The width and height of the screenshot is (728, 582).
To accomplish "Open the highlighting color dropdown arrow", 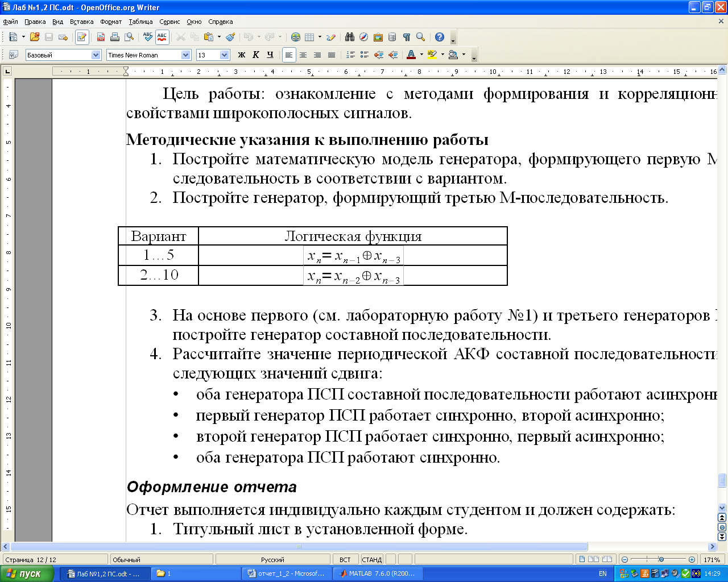I will tap(442, 55).
